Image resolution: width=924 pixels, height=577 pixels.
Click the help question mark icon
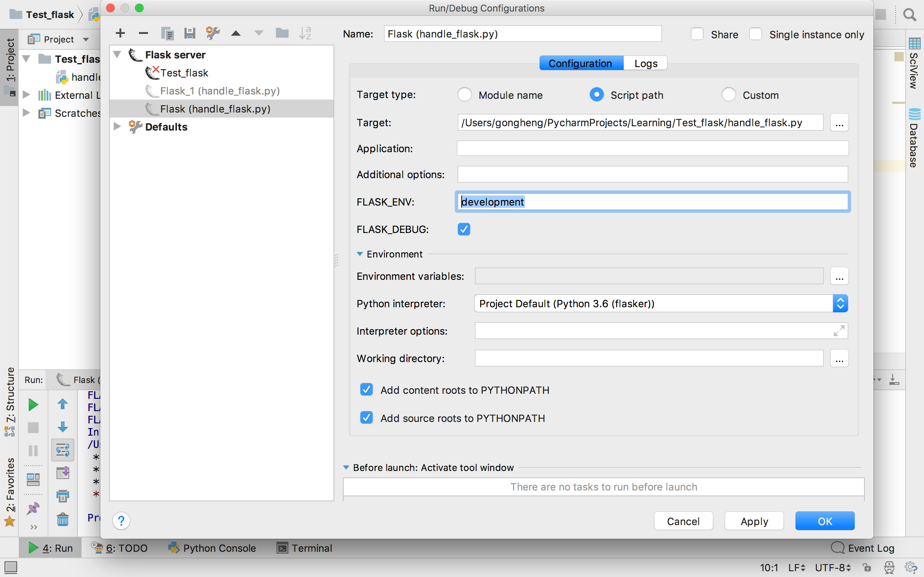pyautogui.click(x=121, y=520)
